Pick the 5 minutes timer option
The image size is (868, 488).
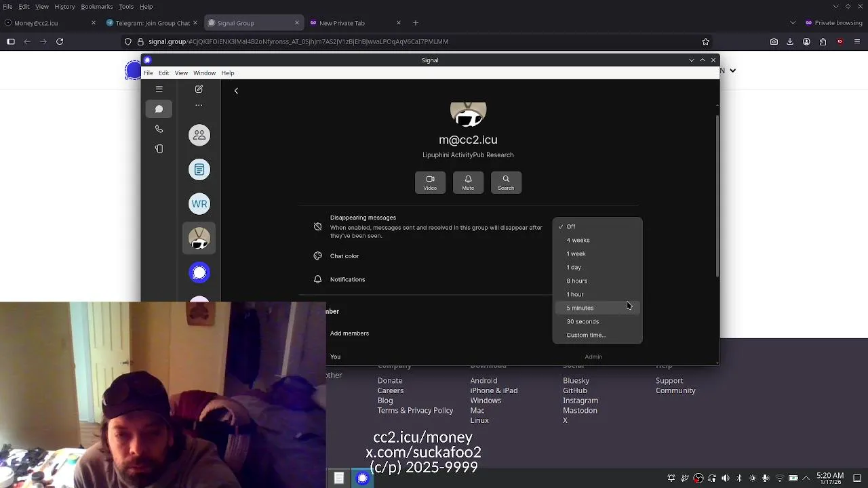[597, 308]
